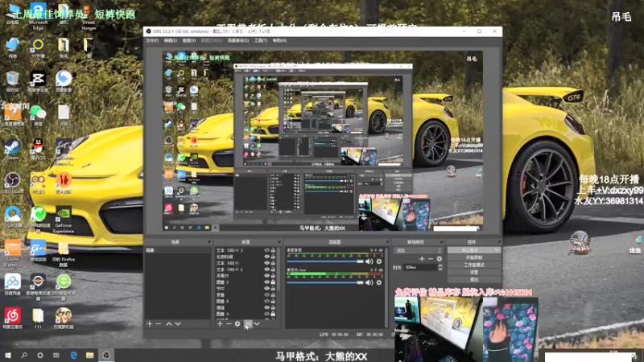Add a new scene with the plus icon
The height and width of the screenshot is (362, 644).
[x=150, y=324]
